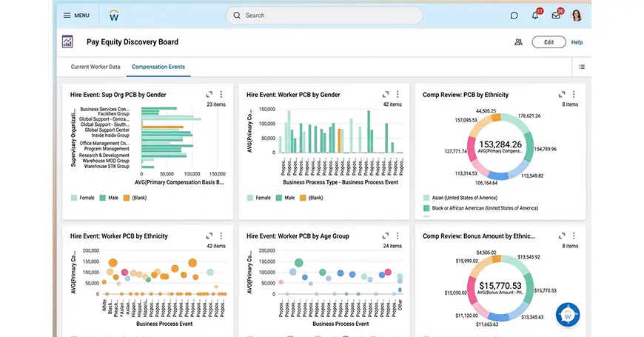Image resolution: width=644 pixels, height=337 pixels.
Task: Toggle Female legend swatch in Sup Org chart
Action: pos(74,198)
